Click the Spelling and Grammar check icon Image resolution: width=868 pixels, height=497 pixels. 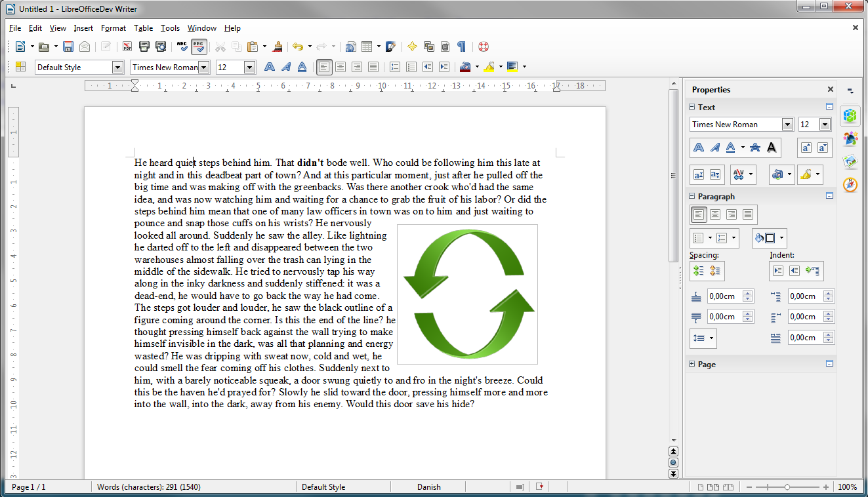click(x=182, y=47)
